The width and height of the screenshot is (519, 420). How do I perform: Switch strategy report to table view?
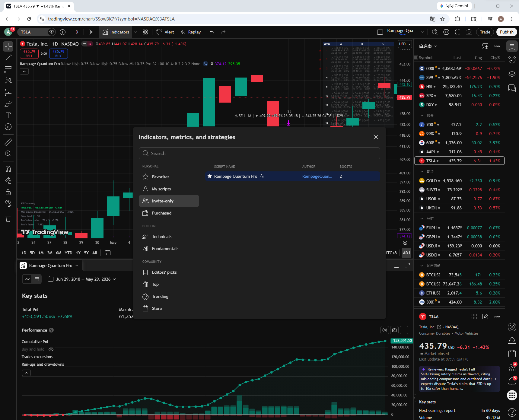coord(37,279)
